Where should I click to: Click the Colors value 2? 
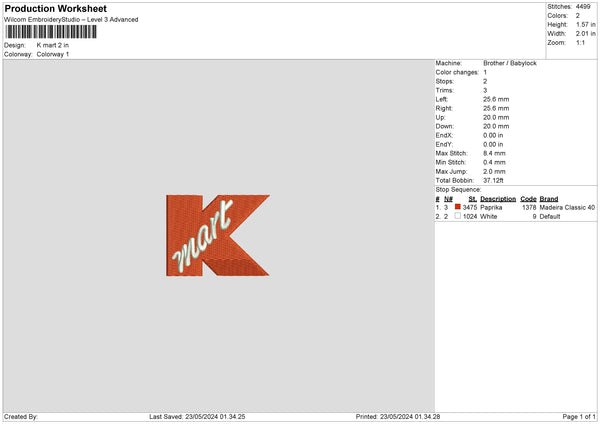(x=578, y=16)
